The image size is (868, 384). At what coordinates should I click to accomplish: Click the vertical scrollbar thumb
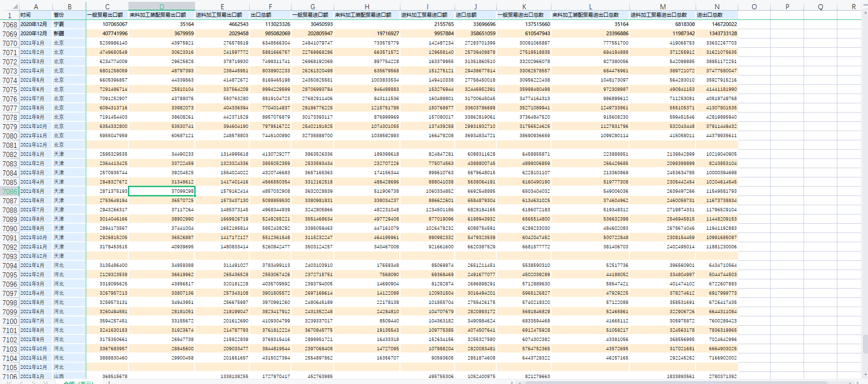[865, 344]
